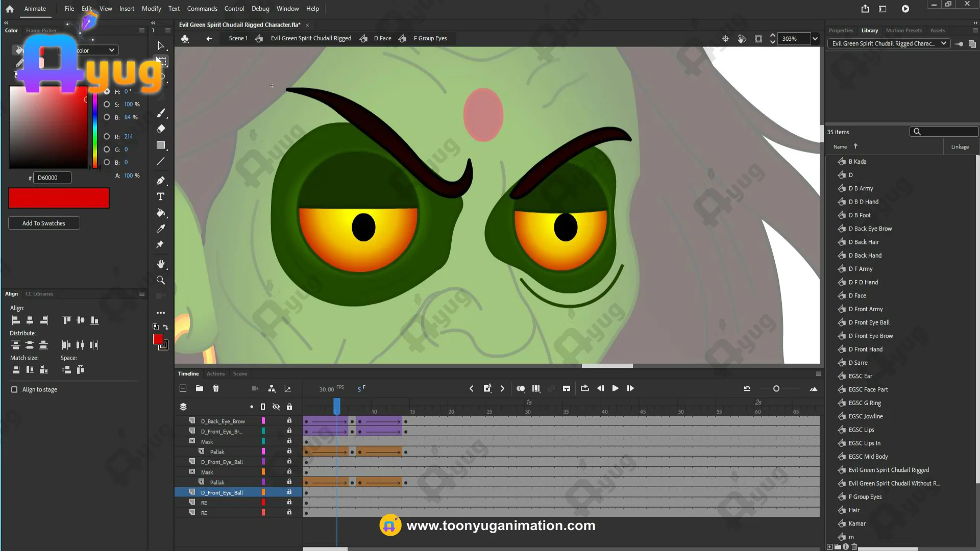Select the Saturation radio button
980x551 pixels.
[107, 104]
